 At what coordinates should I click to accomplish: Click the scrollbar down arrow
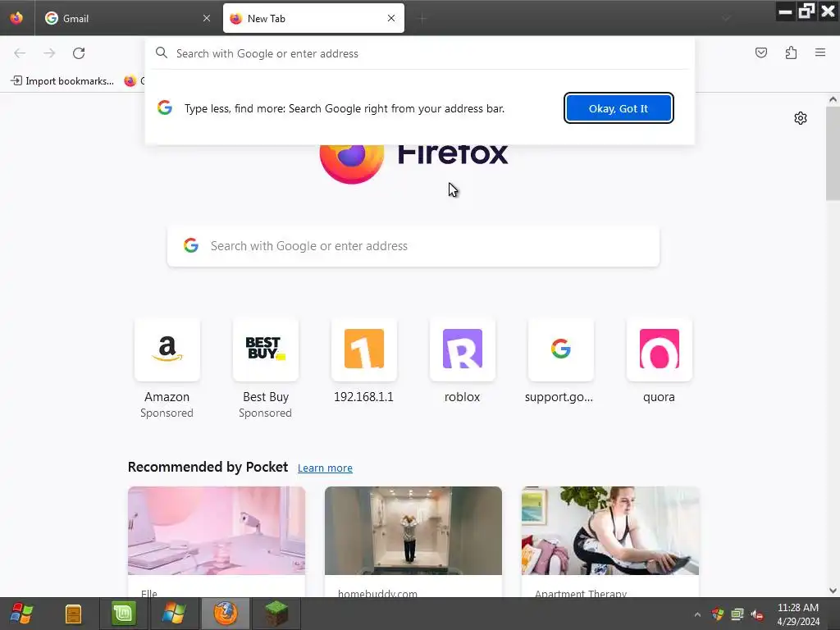[833, 591]
